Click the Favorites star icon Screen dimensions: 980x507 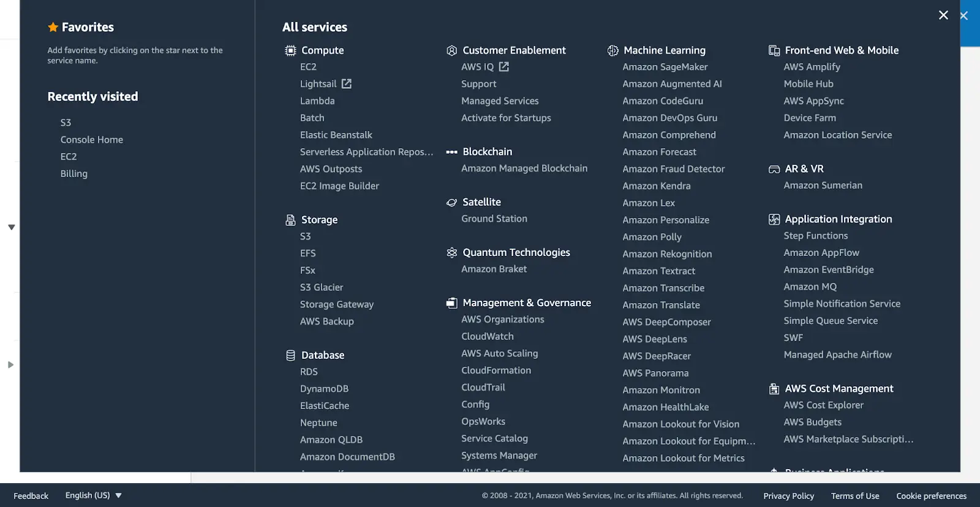tap(53, 27)
